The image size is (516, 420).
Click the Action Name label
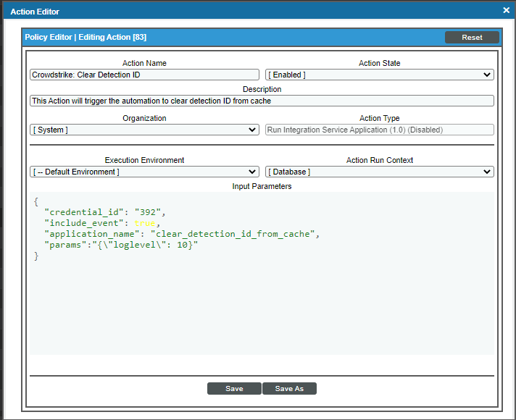point(144,63)
